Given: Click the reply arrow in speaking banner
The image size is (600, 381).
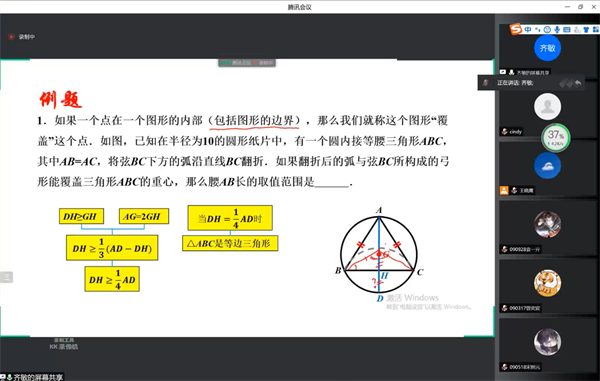Looking at the screenshot, I should [x=578, y=83].
